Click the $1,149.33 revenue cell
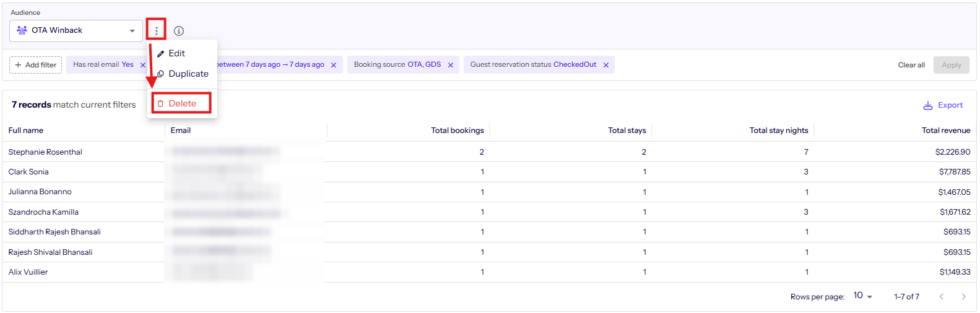Screen dimensions: 980x313 coord(955,272)
